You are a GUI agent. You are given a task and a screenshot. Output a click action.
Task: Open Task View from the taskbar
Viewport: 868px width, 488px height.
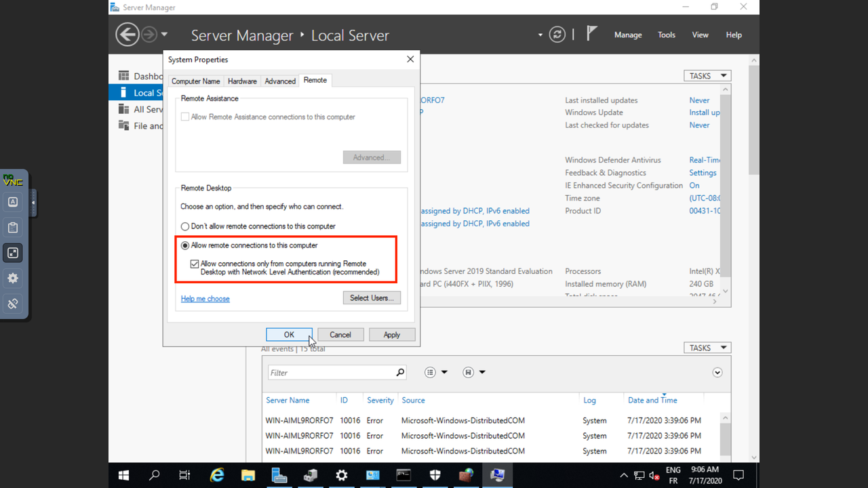pyautogui.click(x=184, y=475)
